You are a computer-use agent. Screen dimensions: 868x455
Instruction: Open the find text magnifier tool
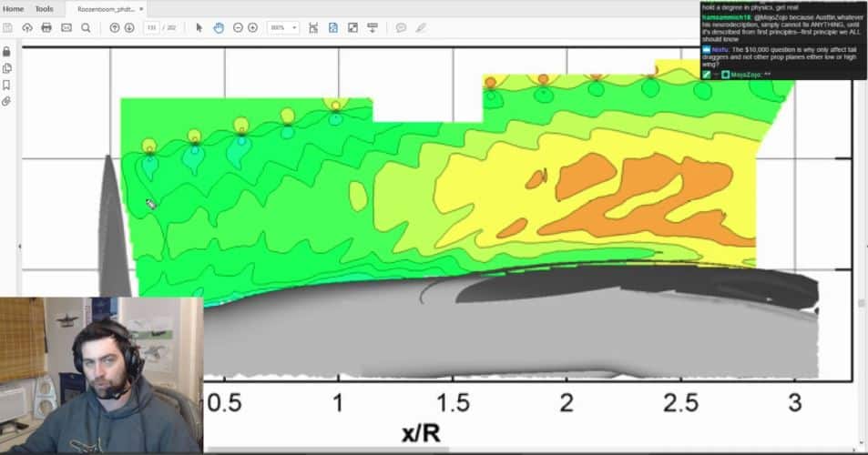tap(86, 27)
